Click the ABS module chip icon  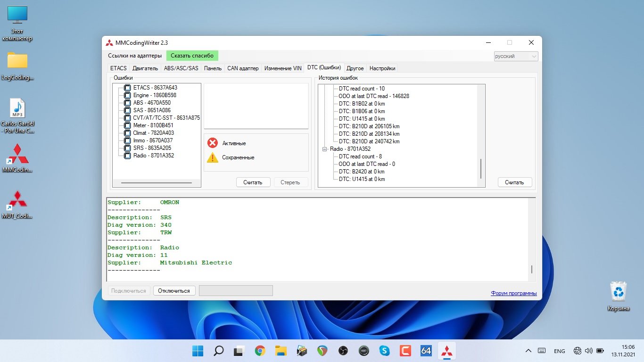tap(127, 103)
